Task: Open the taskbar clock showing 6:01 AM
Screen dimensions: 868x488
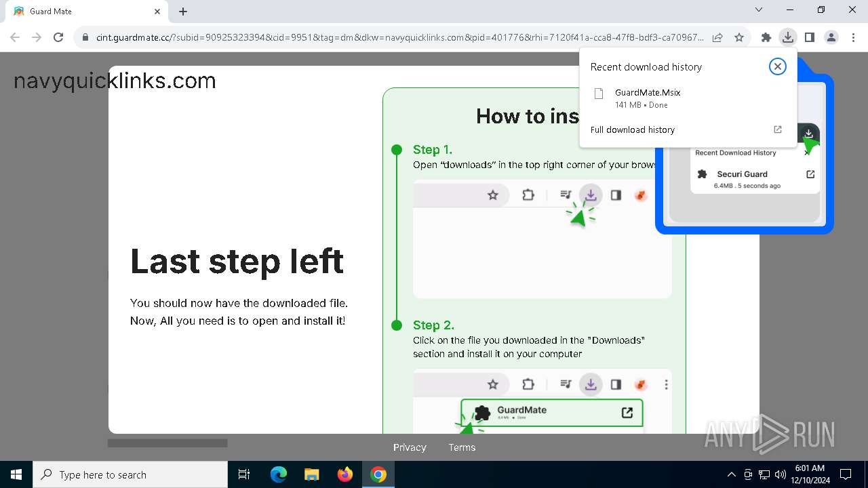Action: coord(810,474)
